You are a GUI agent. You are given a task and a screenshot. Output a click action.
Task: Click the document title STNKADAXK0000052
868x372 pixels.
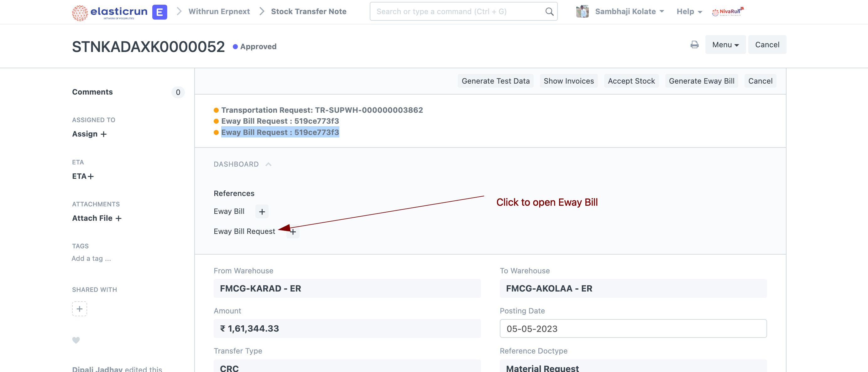pyautogui.click(x=148, y=47)
